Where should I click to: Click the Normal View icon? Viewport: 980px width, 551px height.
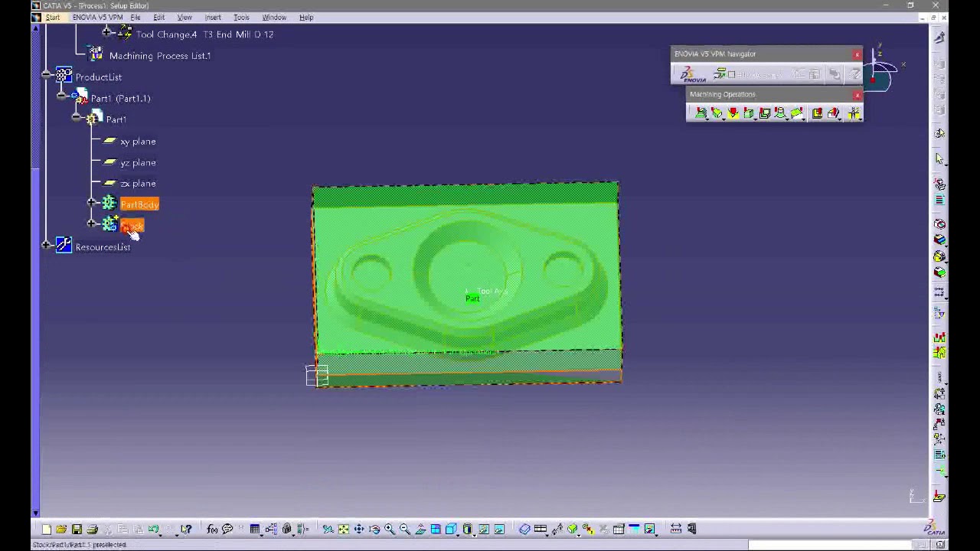pyautogui.click(x=420, y=529)
